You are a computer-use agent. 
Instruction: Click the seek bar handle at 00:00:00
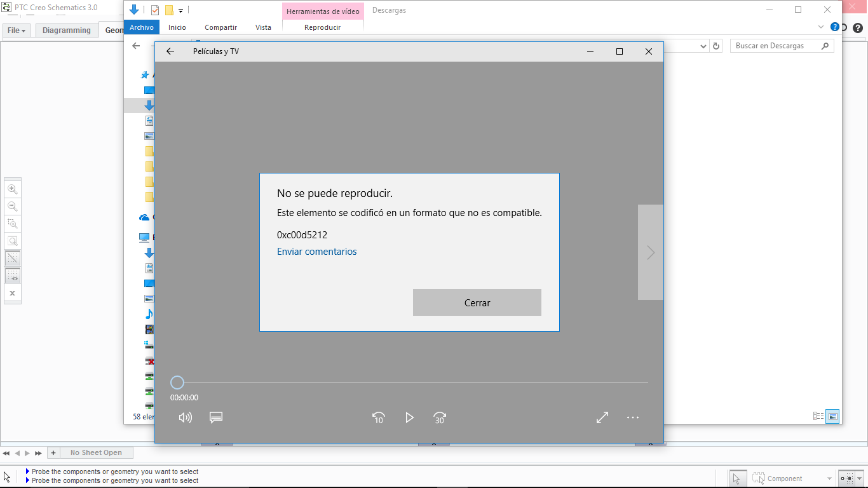click(177, 383)
